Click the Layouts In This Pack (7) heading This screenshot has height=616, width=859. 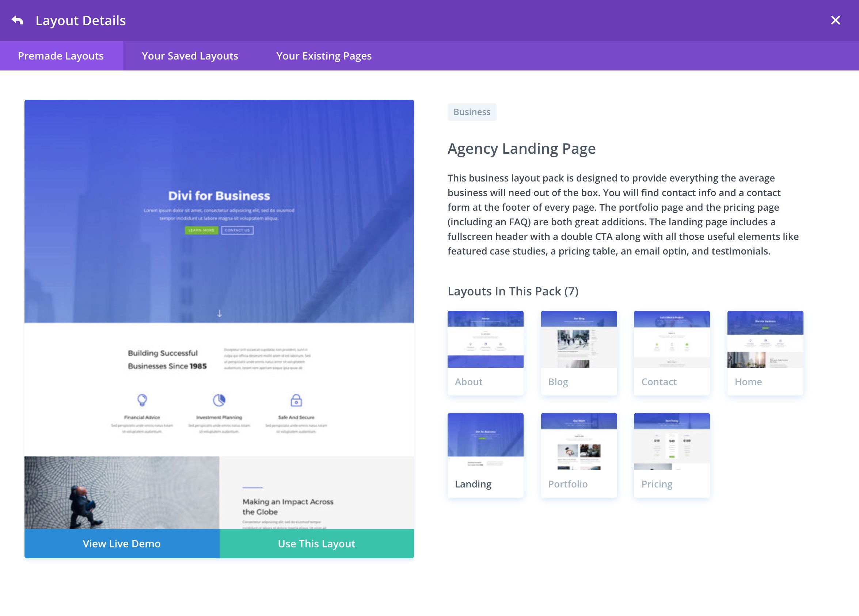pyautogui.click(x=513, y=291)
